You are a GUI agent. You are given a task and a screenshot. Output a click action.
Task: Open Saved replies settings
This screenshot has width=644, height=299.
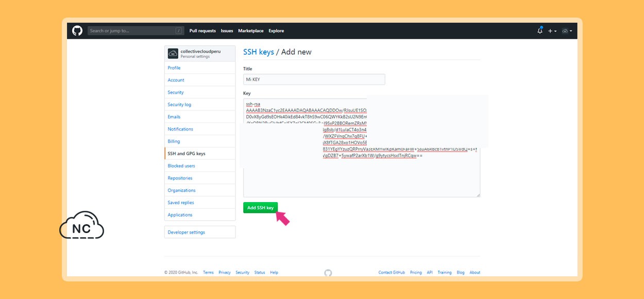(x=200, y=203)
